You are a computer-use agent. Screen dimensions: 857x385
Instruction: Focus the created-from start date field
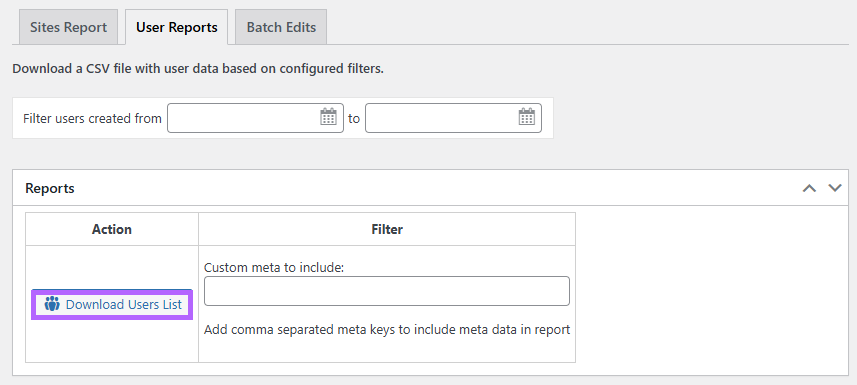click(x=255, y=118)
